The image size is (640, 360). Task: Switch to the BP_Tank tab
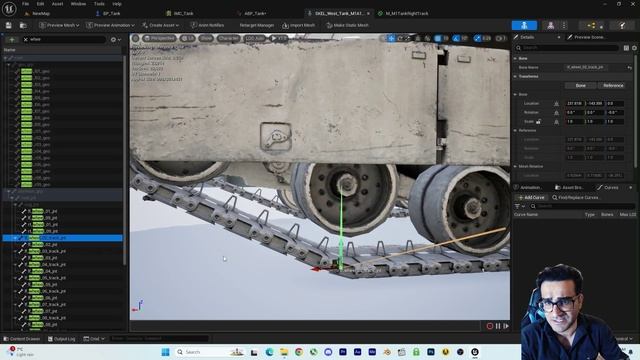pyautogui.click(x=111, y=13)
